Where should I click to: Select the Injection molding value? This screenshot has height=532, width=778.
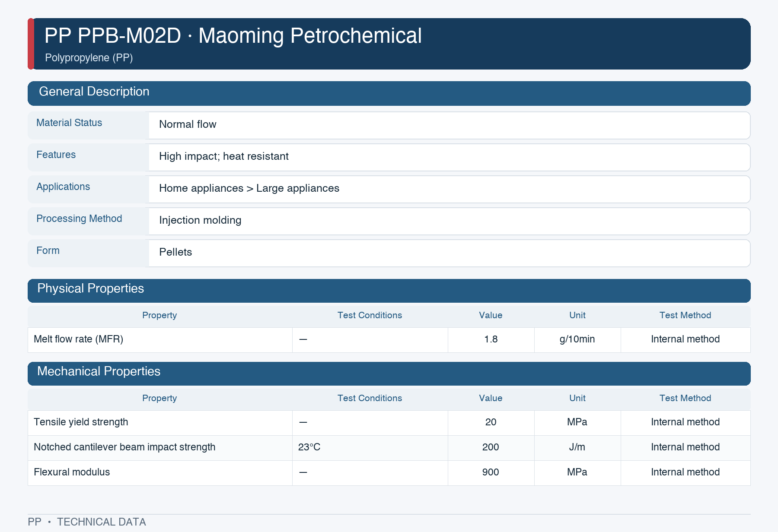[200, 220]
